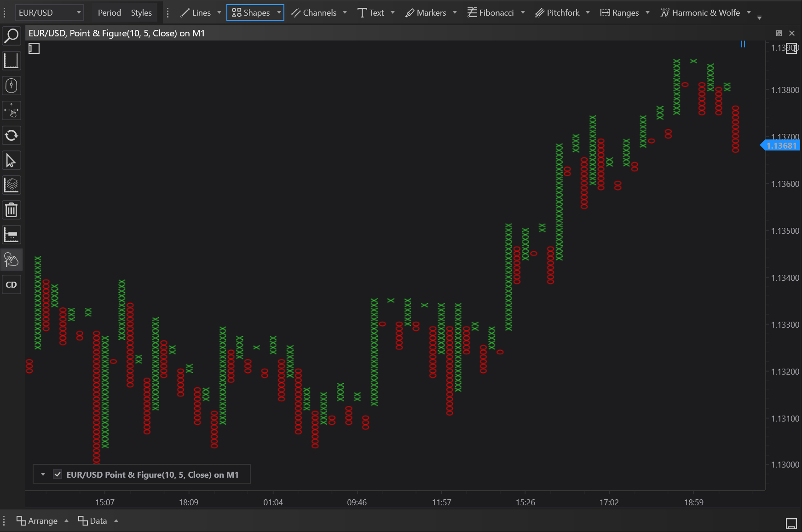Toggle the panel icon at chart top-left
The width and height of the screenshot is (802, 532).
click(x=34, y=48)
